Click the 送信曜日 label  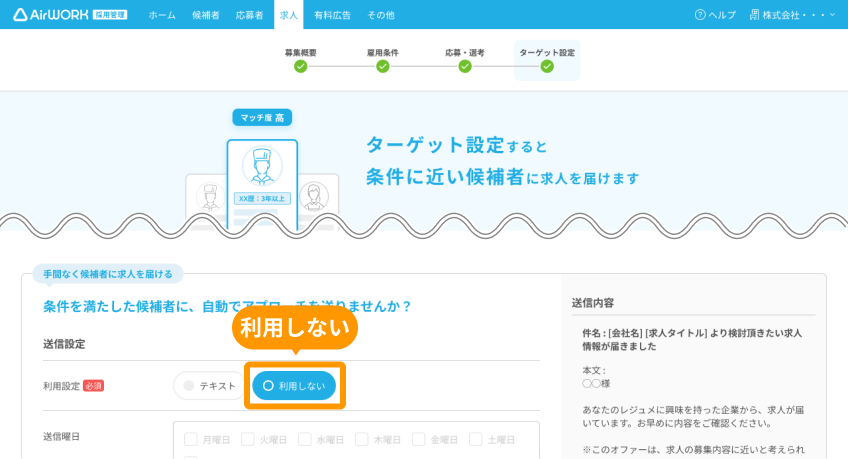(62, 437)
